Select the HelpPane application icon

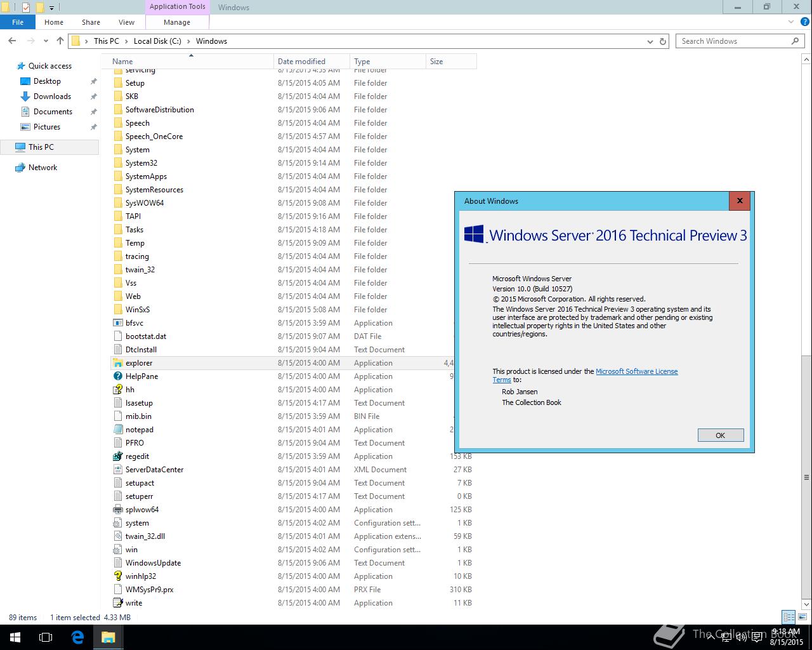point(117,376)
